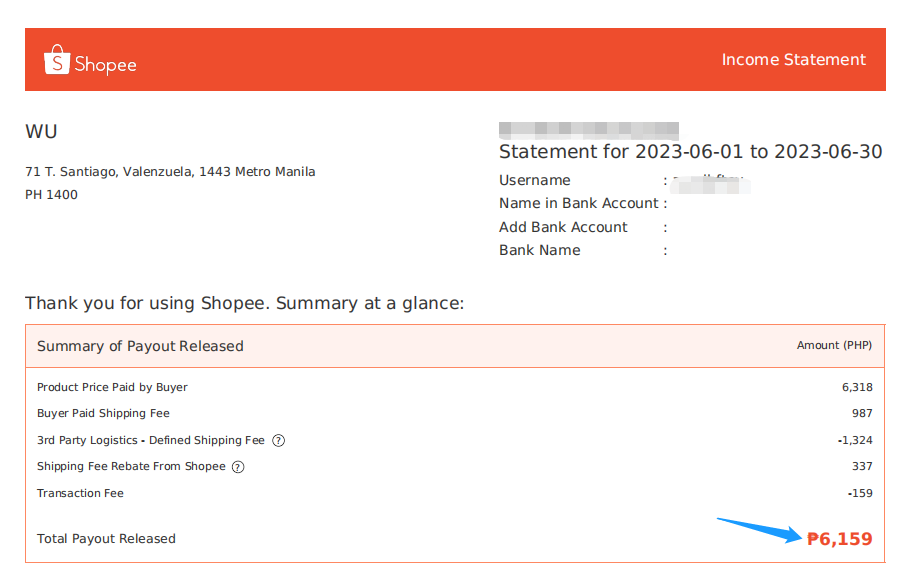Select the Income Statement header title
921x579 pixels.
tap(794, 59)
